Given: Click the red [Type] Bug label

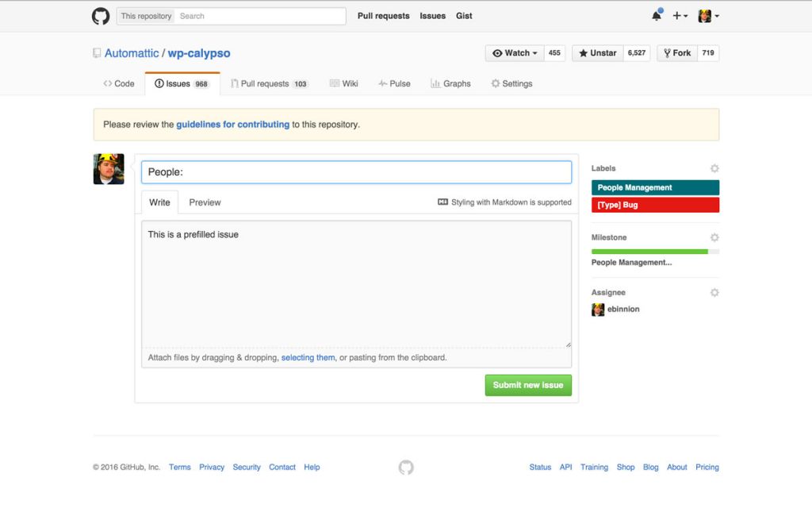Looking at the screenshot, I should [655, 205].
